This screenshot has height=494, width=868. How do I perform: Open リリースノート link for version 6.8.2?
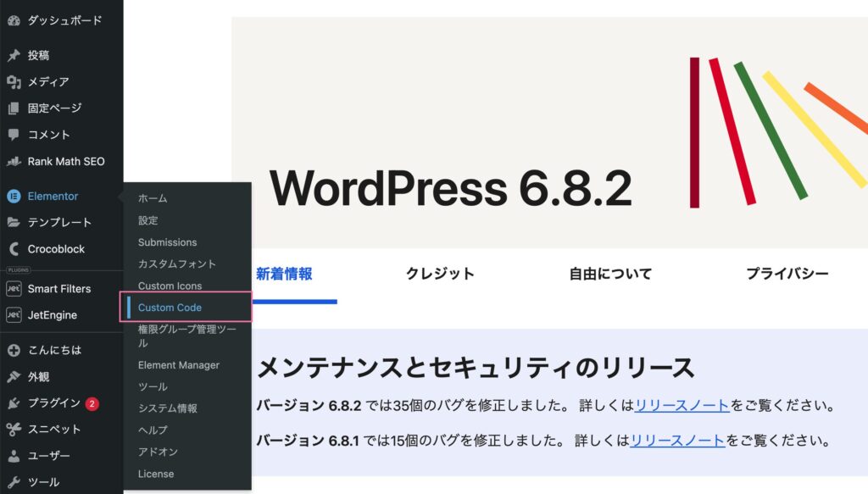pyautogui.click(x=682, y=406)
